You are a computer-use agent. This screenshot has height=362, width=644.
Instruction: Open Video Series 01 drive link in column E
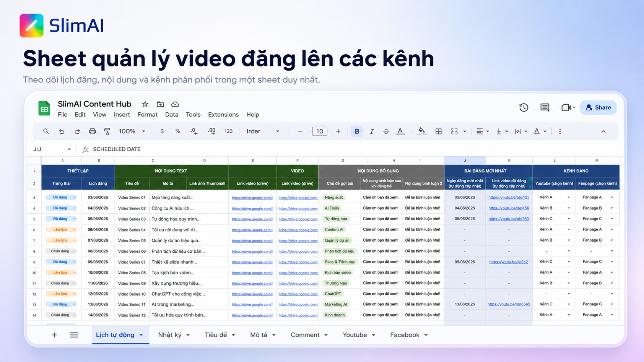pos(252,198)
